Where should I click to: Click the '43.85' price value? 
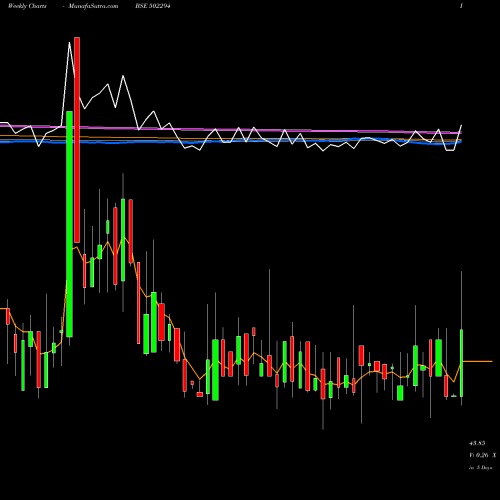tap(477, 443)
